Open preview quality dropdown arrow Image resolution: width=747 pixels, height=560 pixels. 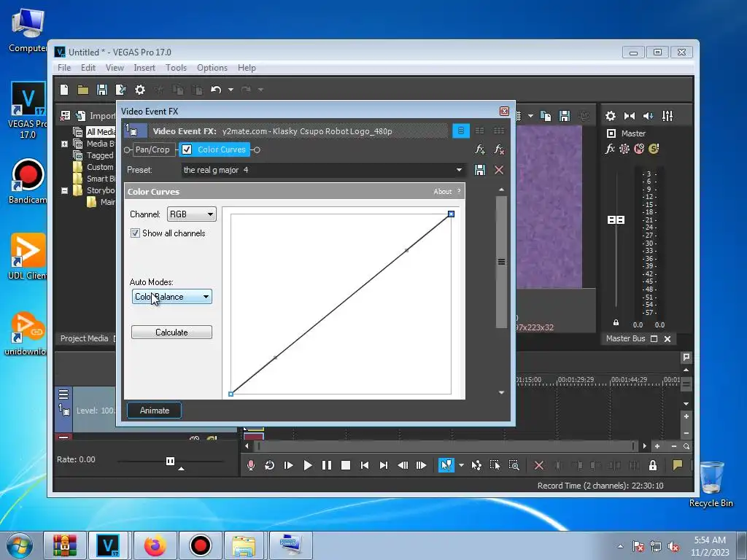click(530, 116)
